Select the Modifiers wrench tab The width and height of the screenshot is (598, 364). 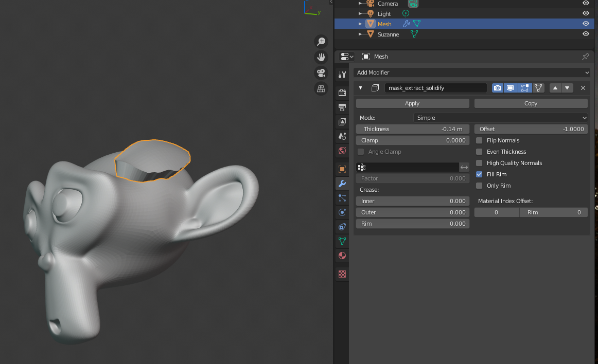(342, 184)
